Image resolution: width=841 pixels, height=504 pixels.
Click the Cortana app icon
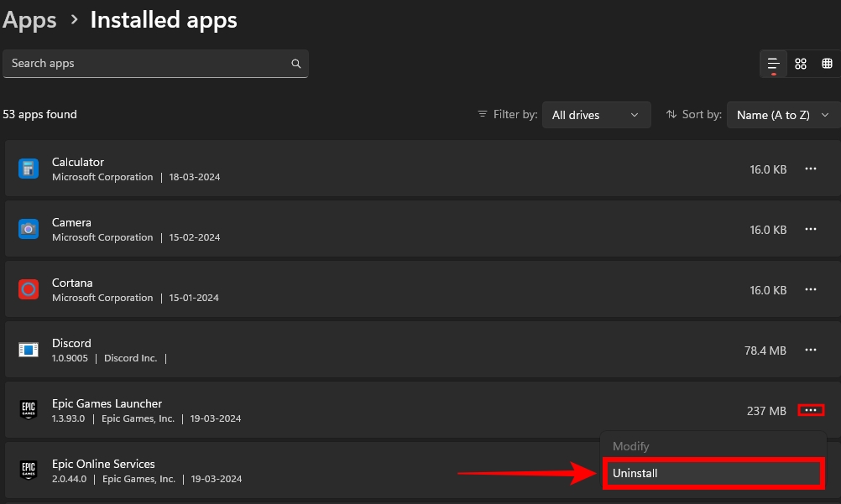tap(29, 289)
